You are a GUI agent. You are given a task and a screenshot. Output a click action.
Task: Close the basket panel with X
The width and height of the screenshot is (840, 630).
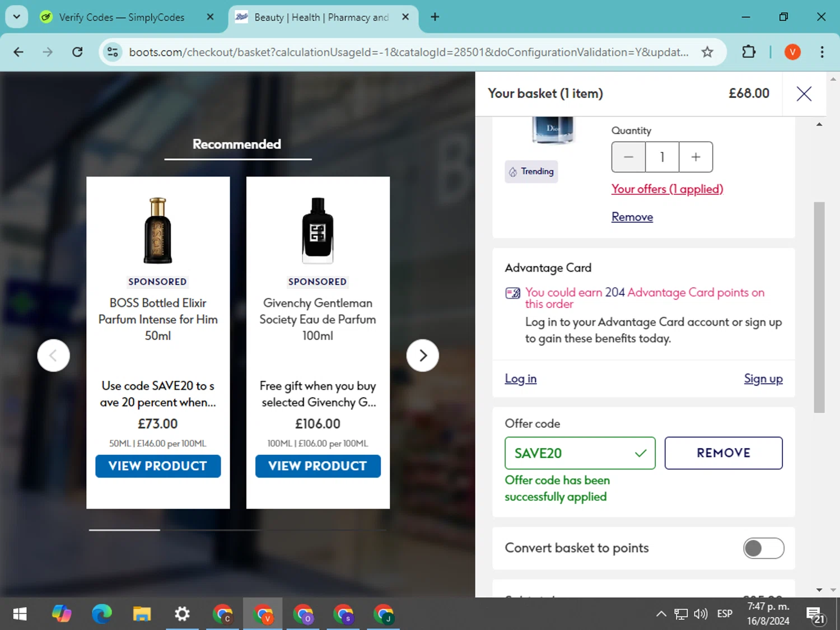click(x=804, y=94)
